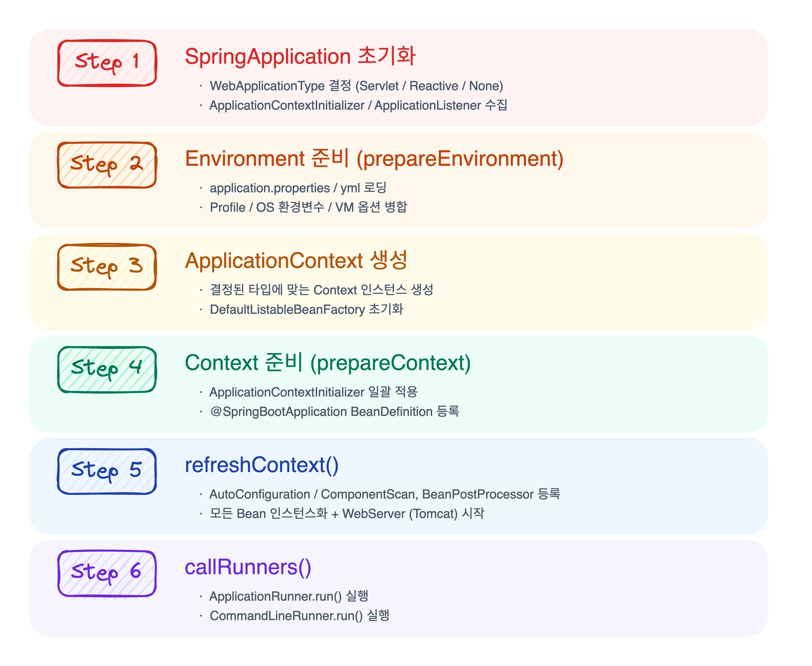Select the callRunners() heading
The image size is (812, 666).
point(248,567)
